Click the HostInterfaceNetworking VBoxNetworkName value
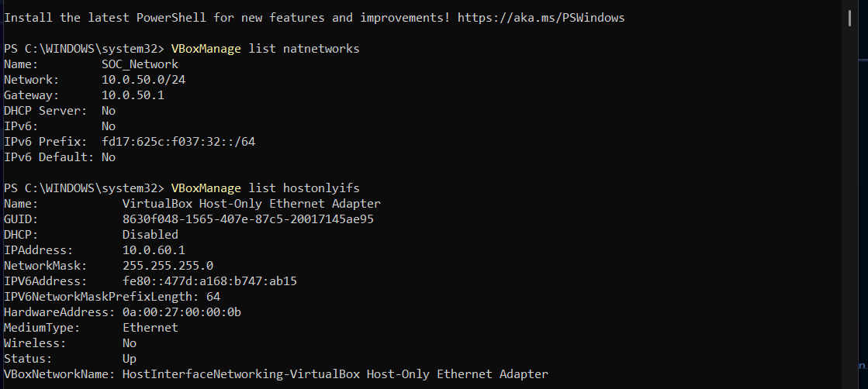The image size is (868, 389). point(335,374)
